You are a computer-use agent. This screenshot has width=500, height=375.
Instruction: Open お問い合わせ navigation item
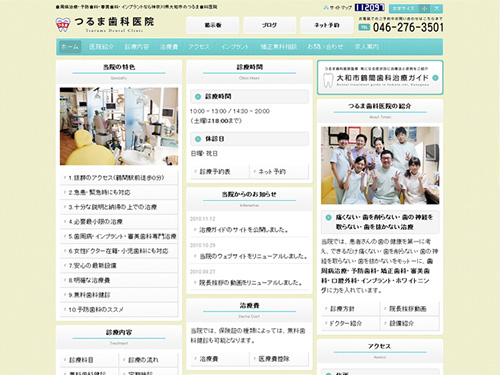click(325, 47)
